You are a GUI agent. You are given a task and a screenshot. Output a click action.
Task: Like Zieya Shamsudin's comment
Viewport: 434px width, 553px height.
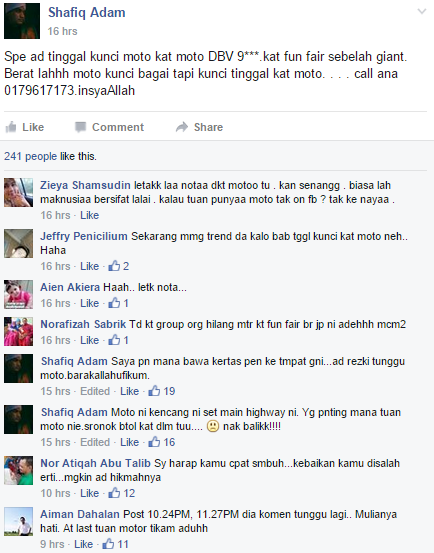(90, 215)
